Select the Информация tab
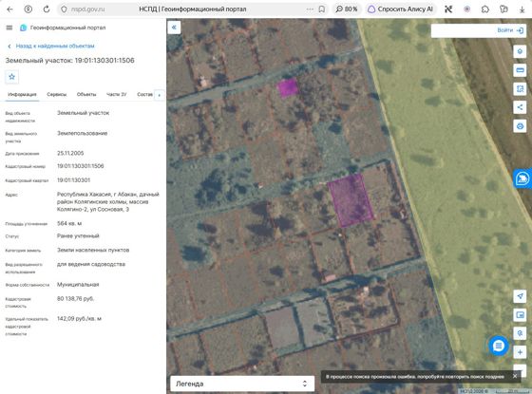Viewport: 532px width, 394px height. 22,94
